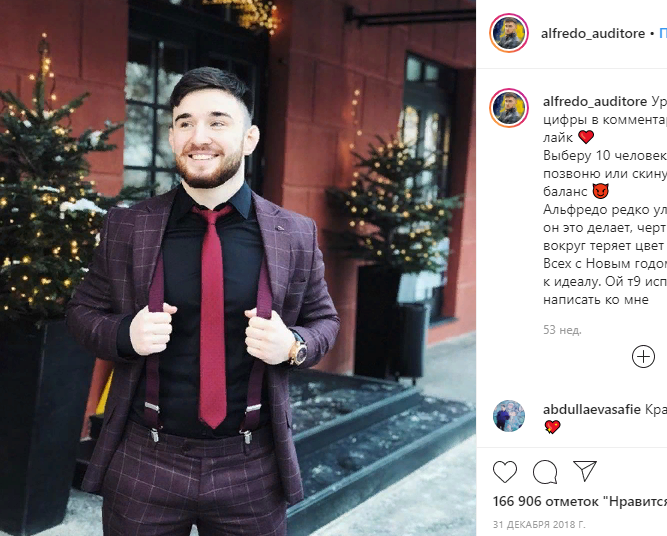
Task: Click the profile avatar beside the caption
Action: 509,108
